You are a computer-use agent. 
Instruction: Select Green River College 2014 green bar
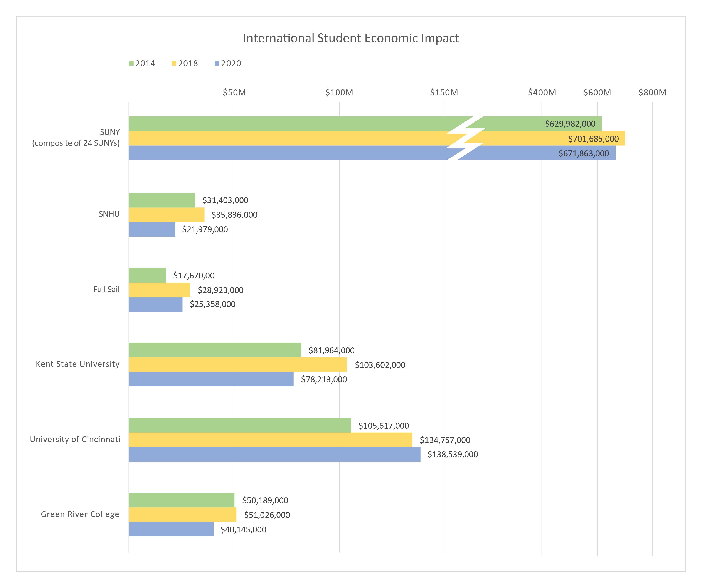[x=181, y=500]
